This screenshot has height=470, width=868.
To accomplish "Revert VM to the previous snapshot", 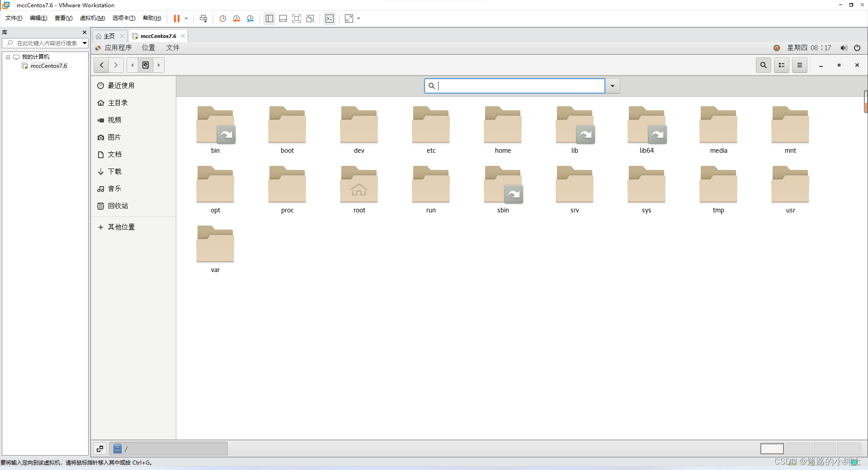I will [236, 19].
